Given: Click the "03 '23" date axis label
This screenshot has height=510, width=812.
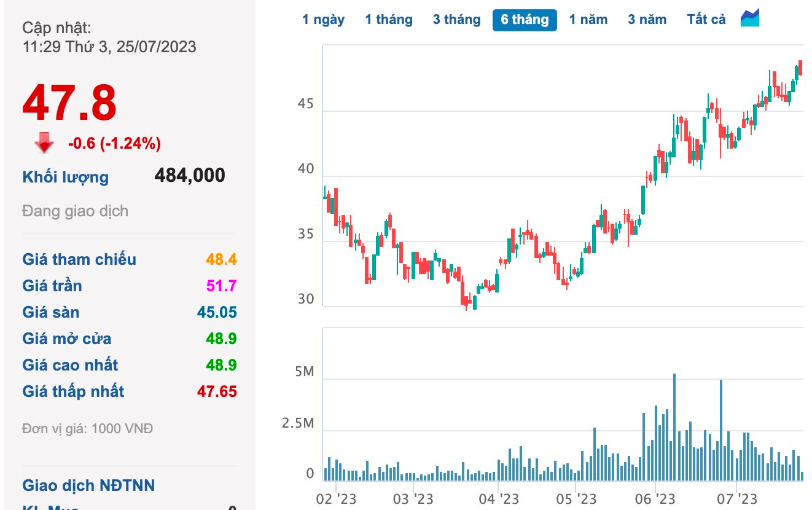Looking at the screenshot, I should 412,498.
